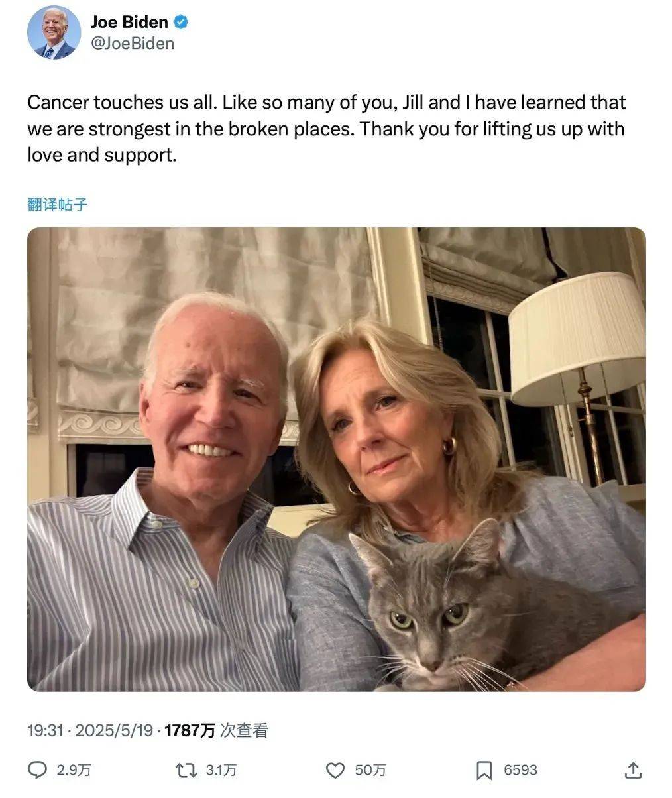Click the repost arrows icon
The image size is (672, 798).
(x=185, y=769)
